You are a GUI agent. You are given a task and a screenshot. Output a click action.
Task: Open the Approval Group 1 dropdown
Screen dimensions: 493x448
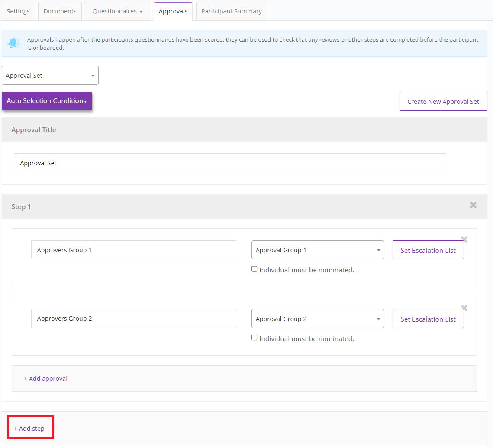point(318,250)
